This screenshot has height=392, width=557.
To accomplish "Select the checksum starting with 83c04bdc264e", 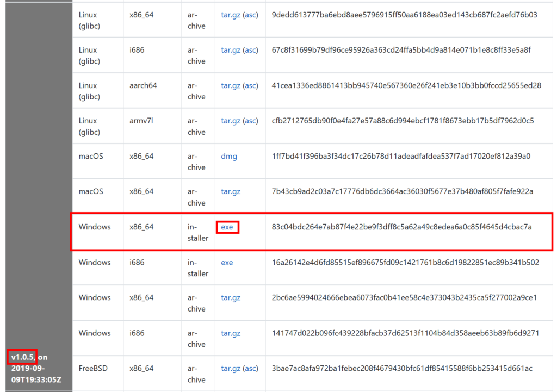I will pos(402,227).
